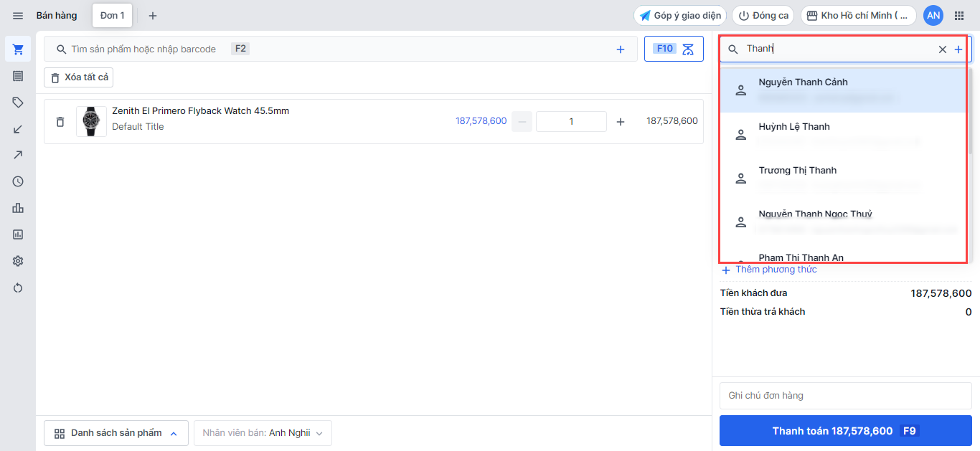This screenshot has height=451, width=980.
Task: Click the Thanh toán payment button
Action: pyautogui.click(x=845, y=431)
